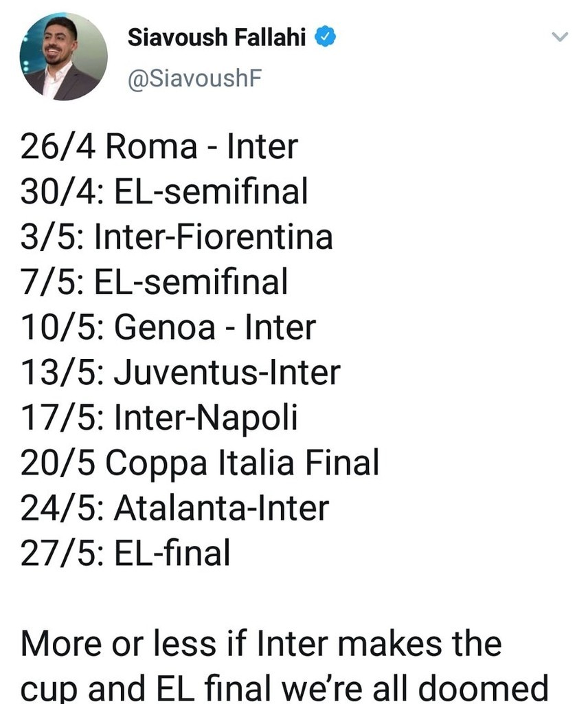Open Siavoush Fallahi's profile picture
This screenshot has height=704, width=588.
[x=64, y=56]
